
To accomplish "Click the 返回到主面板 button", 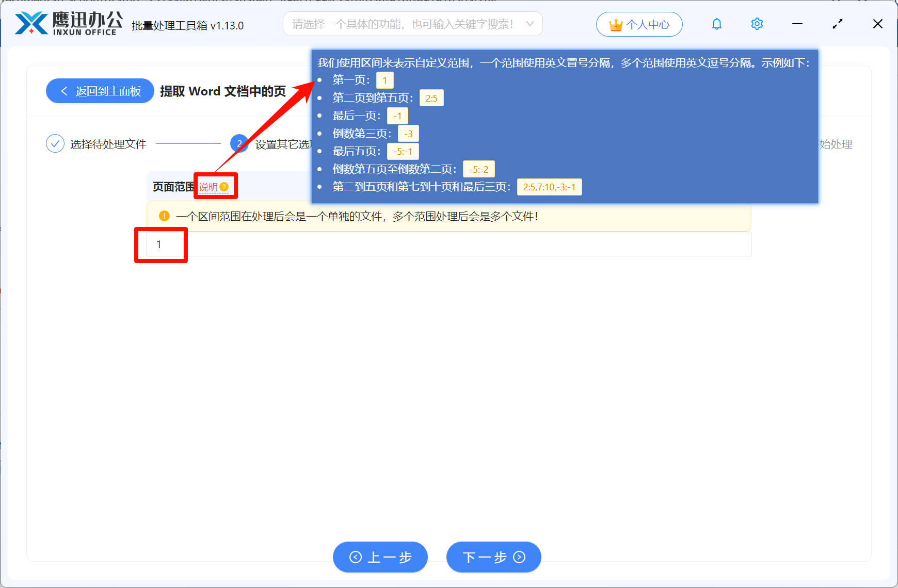I will [100, 91].
